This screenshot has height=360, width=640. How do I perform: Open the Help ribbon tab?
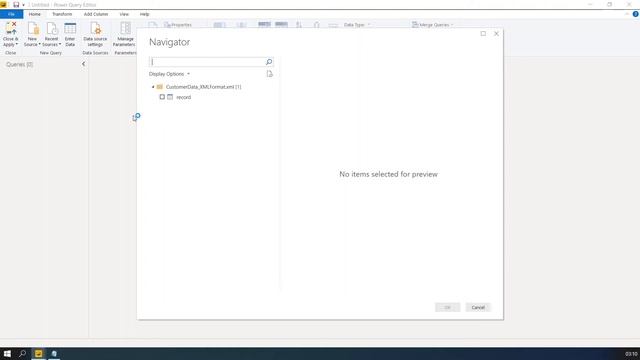pos(144,14)
